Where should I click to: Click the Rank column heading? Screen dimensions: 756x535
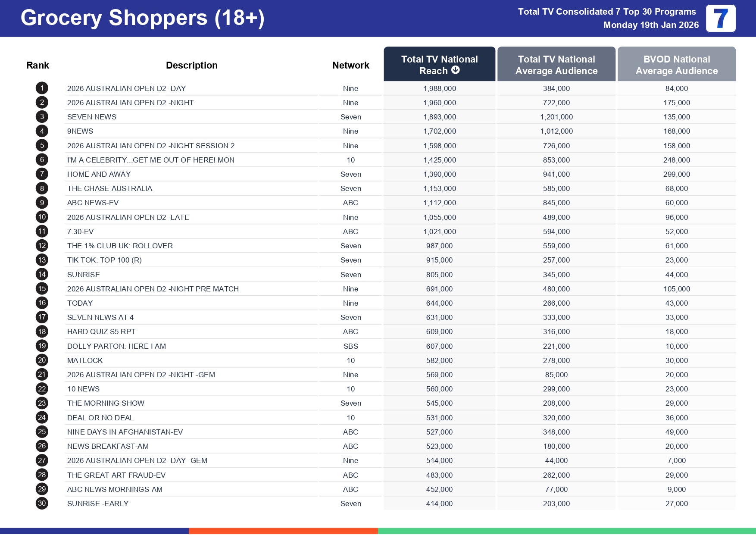[37, 65]
